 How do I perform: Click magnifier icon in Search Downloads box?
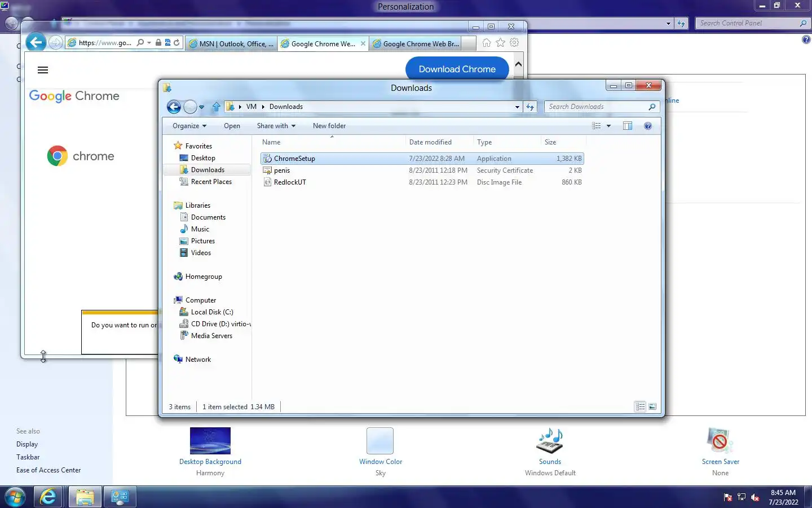(652, 107)
